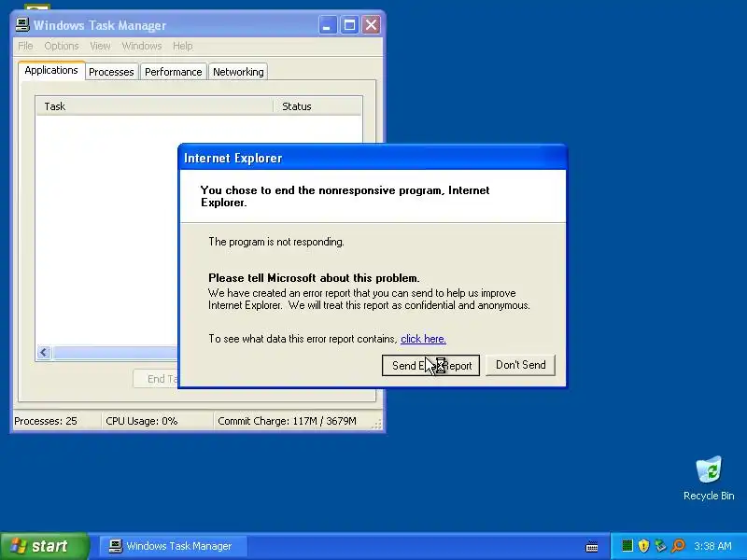Open the Help menu in Task Manager
Viewport: 747px width, 560px height.
click(182, 46)
